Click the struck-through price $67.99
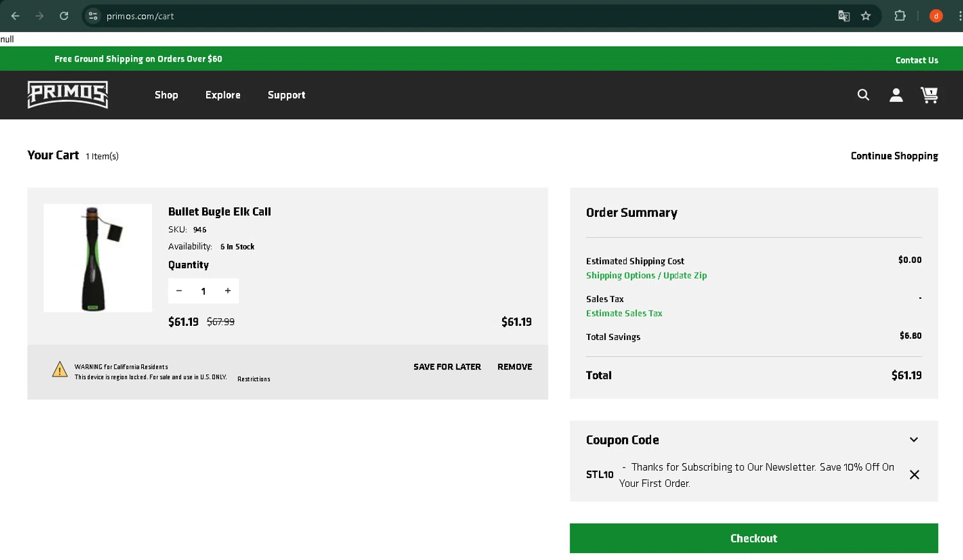This screenshot has height=560, width=963. coord(221,322)
